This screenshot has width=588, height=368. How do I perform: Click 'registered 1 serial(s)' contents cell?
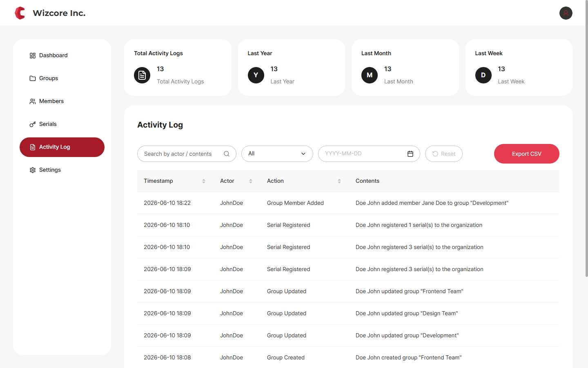419,225
